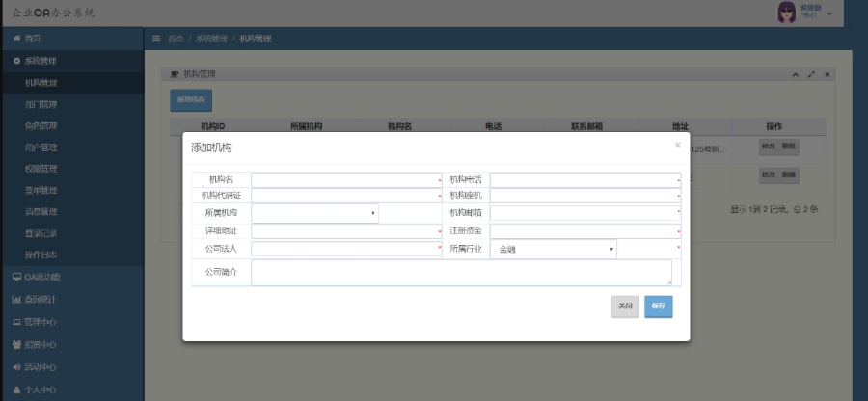Click the 机构座机 input field

coord(585,196)
